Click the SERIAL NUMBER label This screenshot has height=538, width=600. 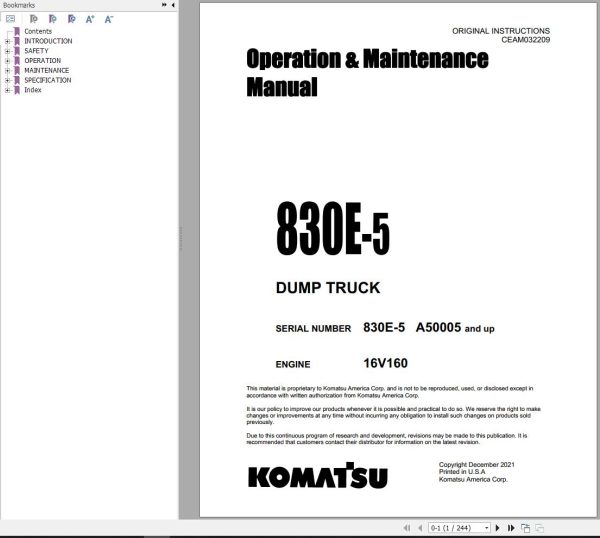[313, 329]
